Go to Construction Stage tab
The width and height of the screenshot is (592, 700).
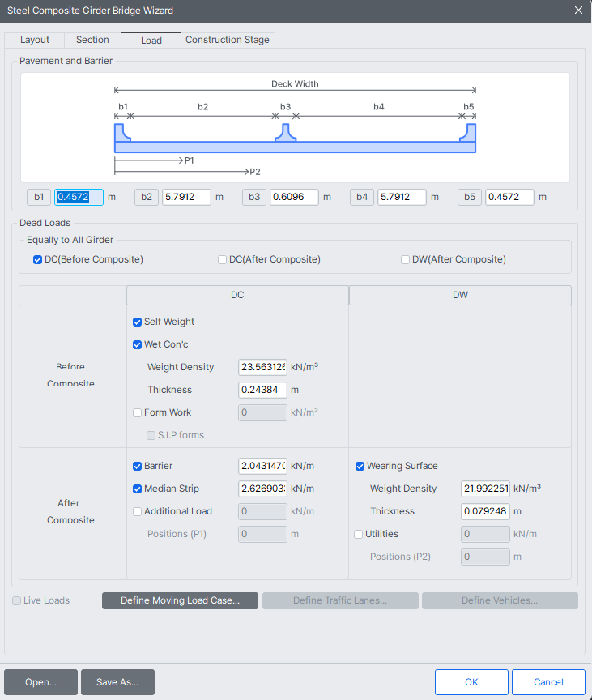click(228, 40)
